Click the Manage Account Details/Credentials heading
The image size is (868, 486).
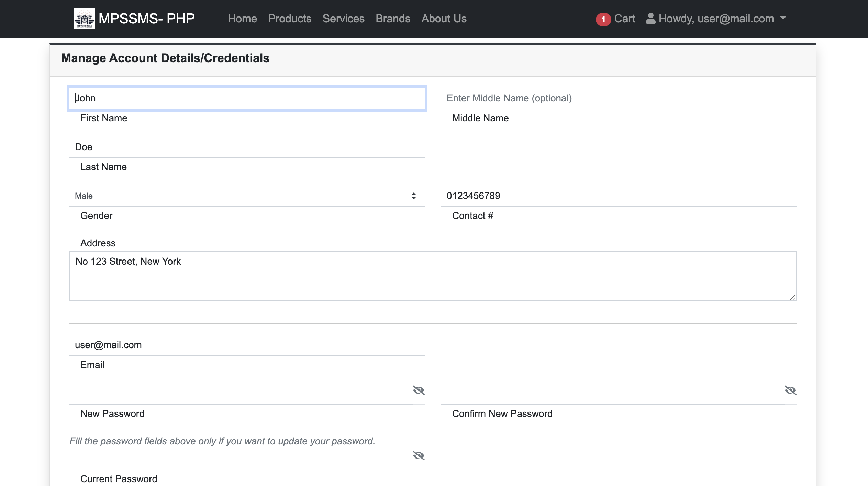165,58
